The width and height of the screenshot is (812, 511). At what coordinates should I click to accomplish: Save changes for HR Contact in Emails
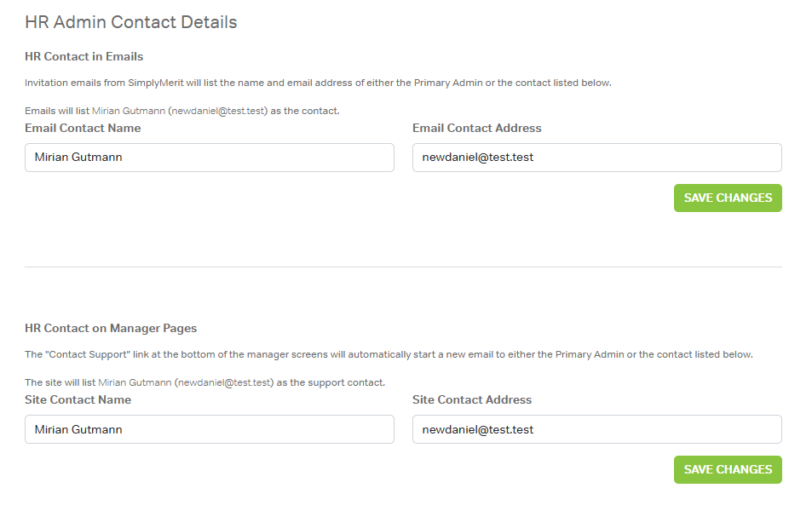(727, 198)
